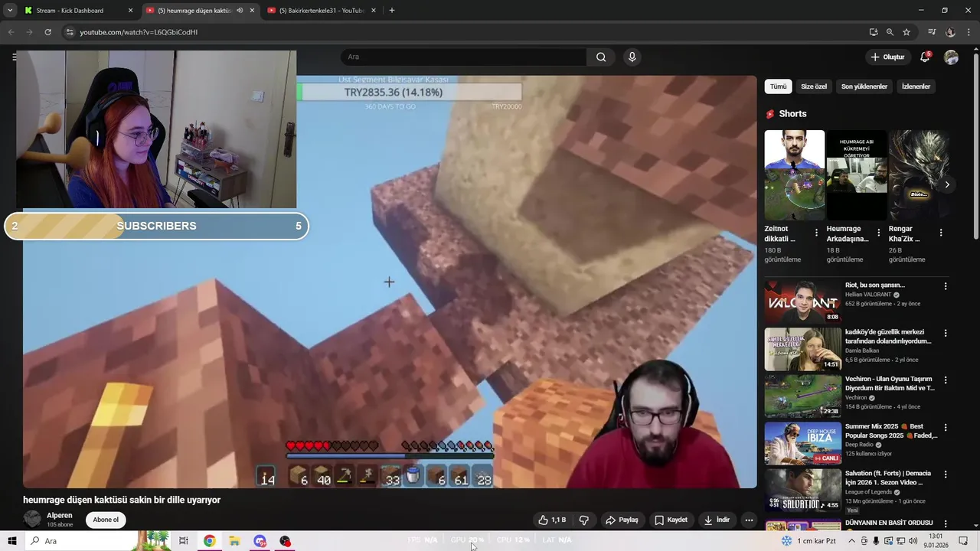Screen dimensions: 980x551
Task: Like the video (1,1 B)
Action: tap(552, 520)
